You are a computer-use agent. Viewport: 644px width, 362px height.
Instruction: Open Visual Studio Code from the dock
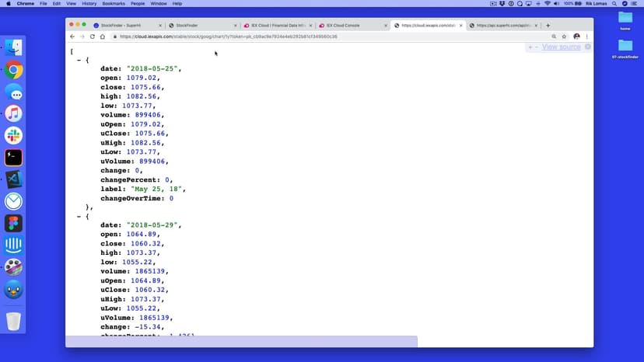(13, 179)
